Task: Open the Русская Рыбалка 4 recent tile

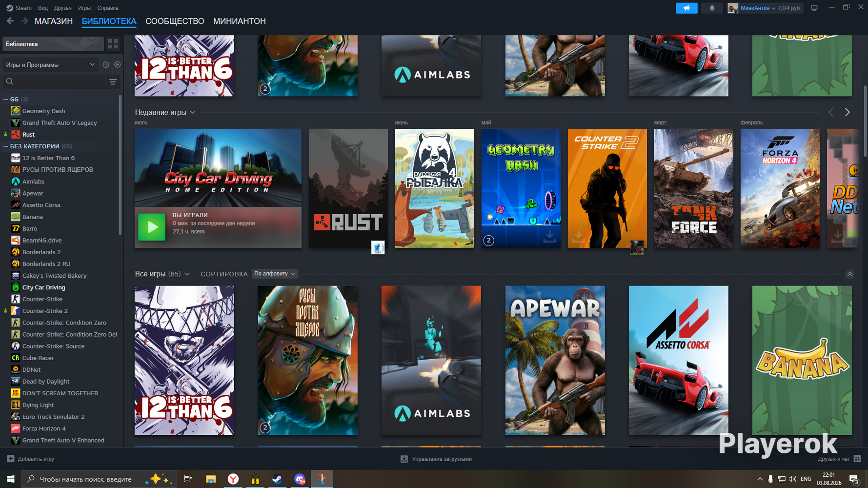Action: (435, 188)
